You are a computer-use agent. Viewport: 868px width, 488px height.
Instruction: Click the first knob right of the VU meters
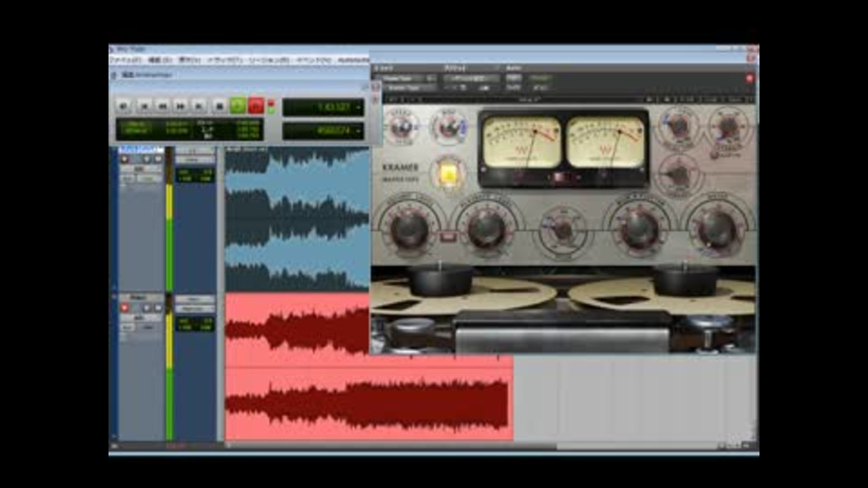click(679, 127)
